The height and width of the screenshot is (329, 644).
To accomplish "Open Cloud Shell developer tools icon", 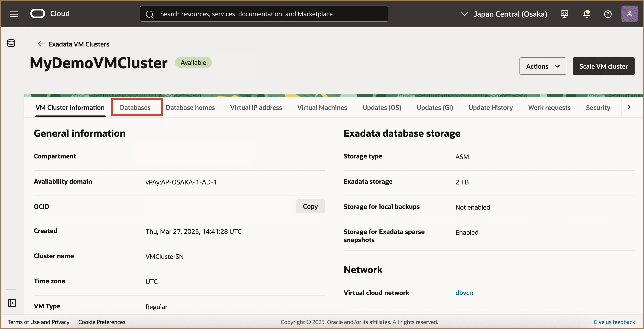I will tap(564, 14).
